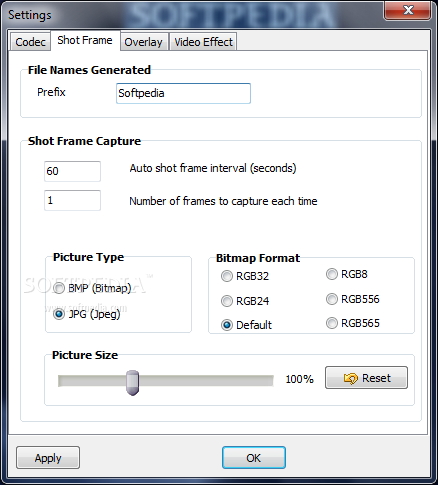This screenshot has width=438, height=485.
Task: Select RGB24 bitmap format
Action: (245, 301)
